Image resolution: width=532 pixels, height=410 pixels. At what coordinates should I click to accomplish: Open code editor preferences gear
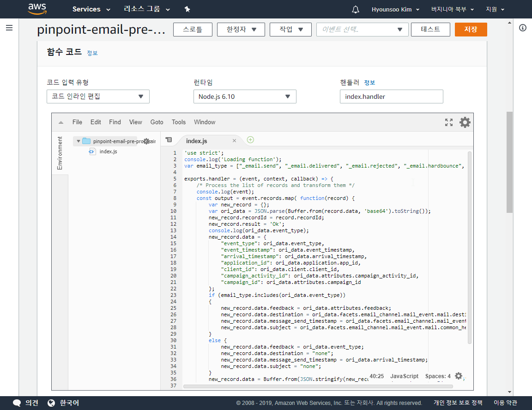(465, 122)
